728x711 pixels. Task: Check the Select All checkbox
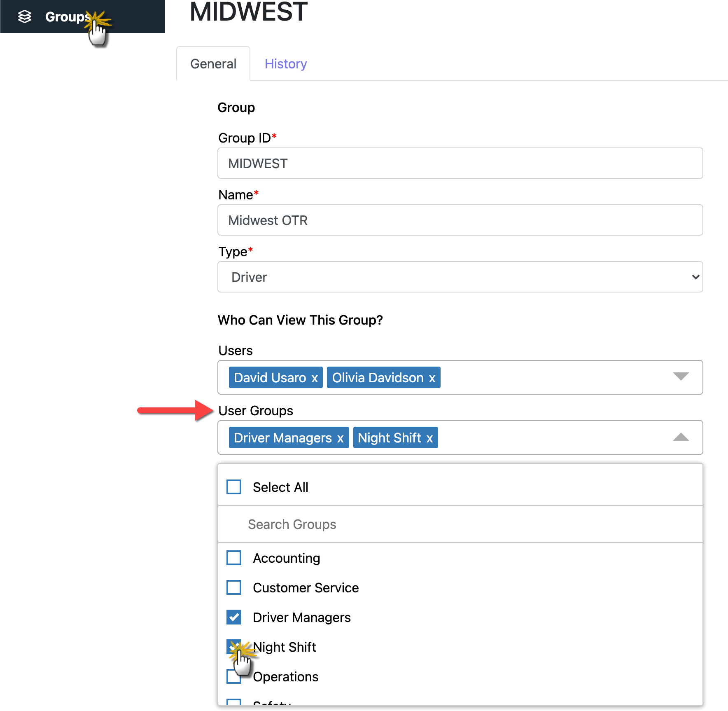pos(234,487)
